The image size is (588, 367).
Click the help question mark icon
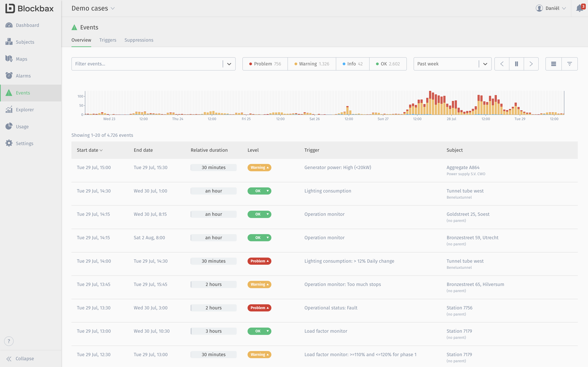point(9,341)
